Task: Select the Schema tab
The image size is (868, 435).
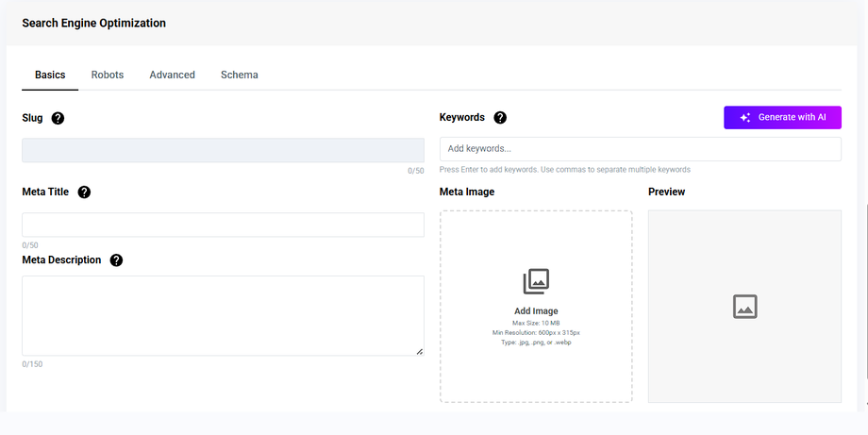Action: click(240, 75)
